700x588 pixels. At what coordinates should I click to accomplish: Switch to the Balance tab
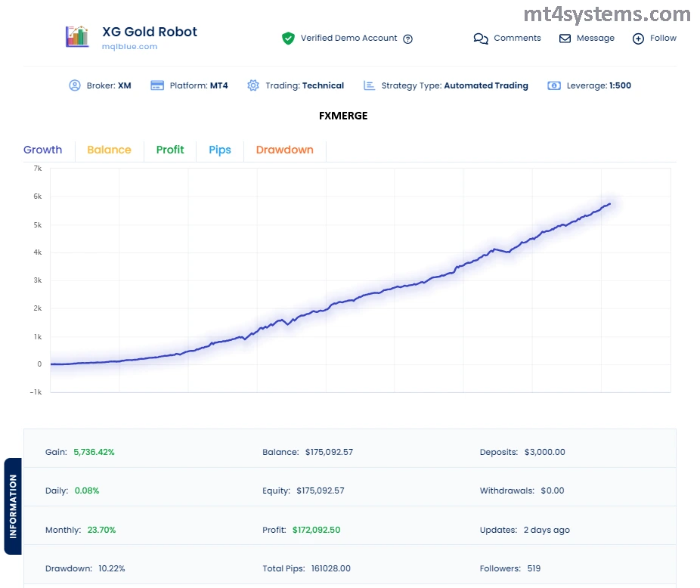[109, 150]
